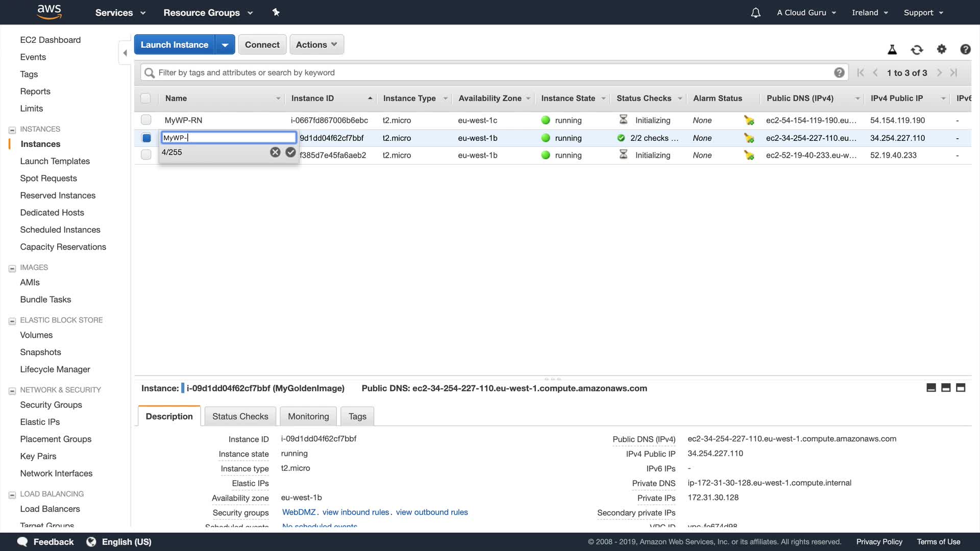Confirm name edit with checkmark icon
980x551 pixels.
(290, 152)
